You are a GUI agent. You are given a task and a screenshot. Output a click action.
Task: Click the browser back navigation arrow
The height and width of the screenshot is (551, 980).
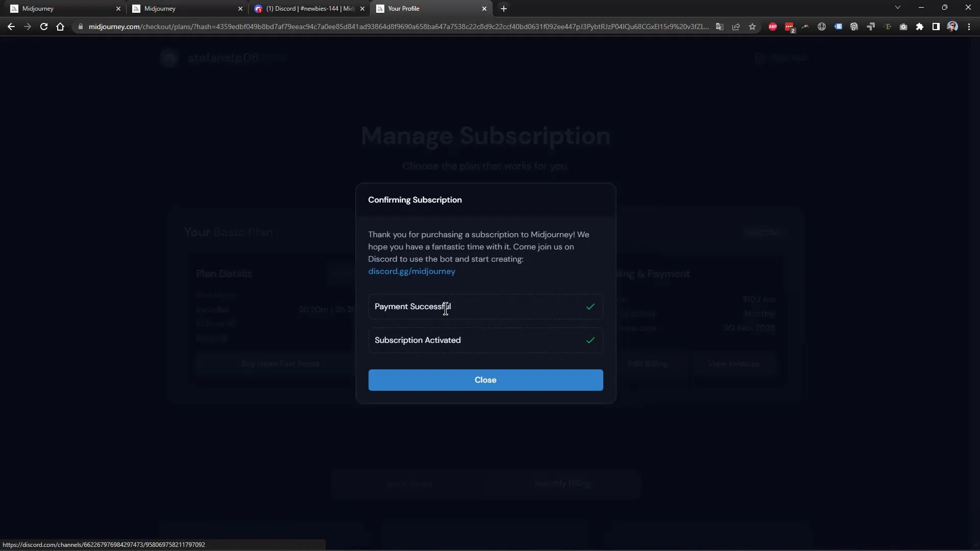click(x=11, y=27)
